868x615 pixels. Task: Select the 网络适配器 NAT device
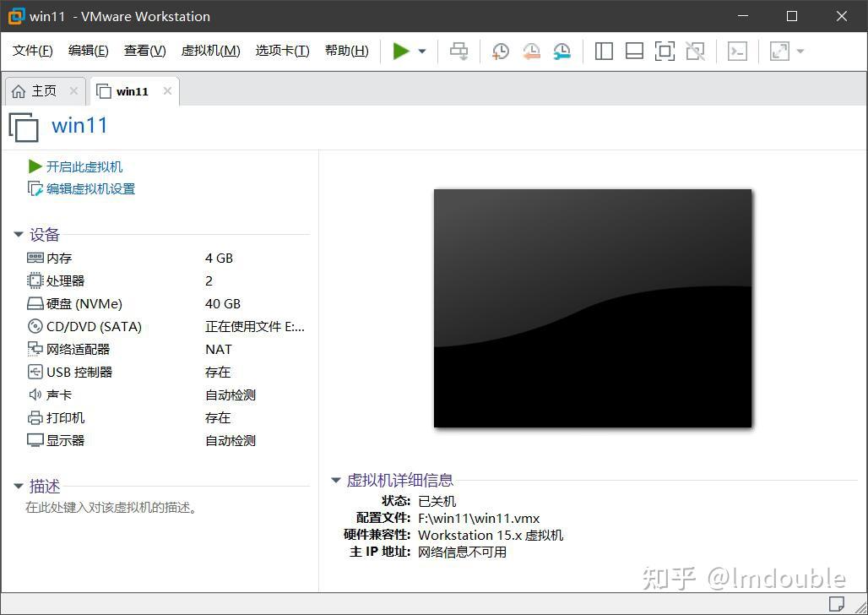coord(77,349)
